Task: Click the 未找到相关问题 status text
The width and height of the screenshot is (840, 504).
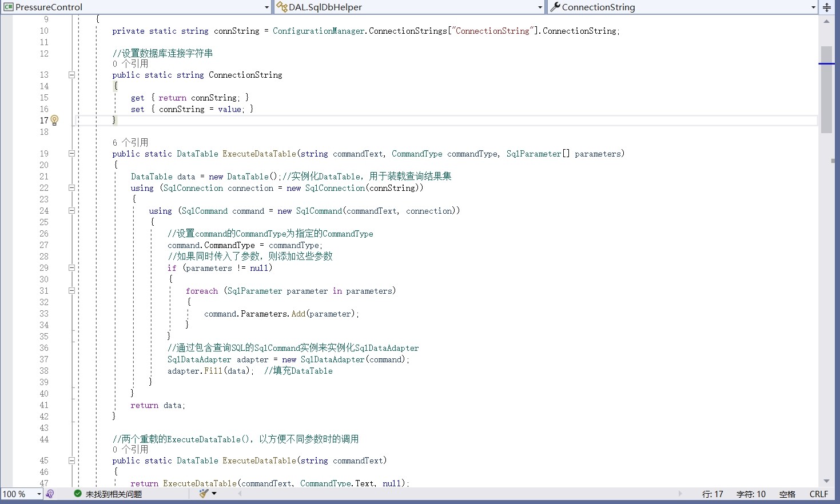Action: (114, 494)
